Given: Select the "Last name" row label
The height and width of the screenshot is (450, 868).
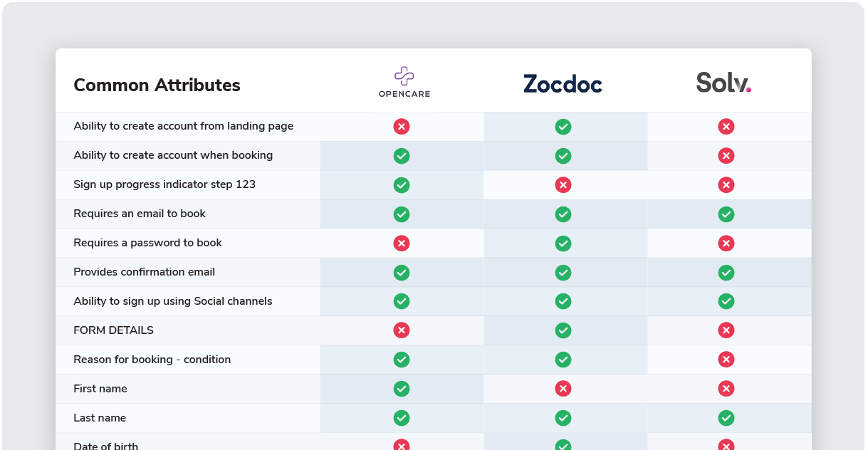Looking at the screenshot, I should click(x=100, y=418).
